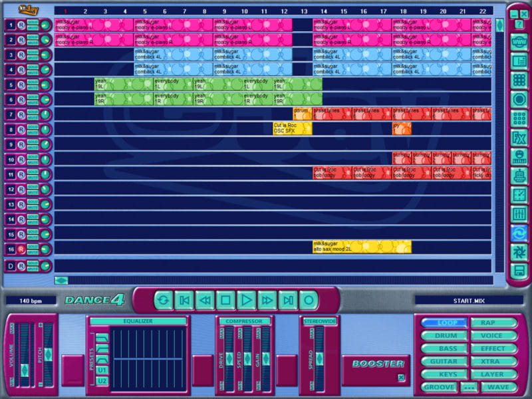The height and width of the screenshot is (399, 532).
Task: Toggle record arm on track 16
Action: point(21,249)
